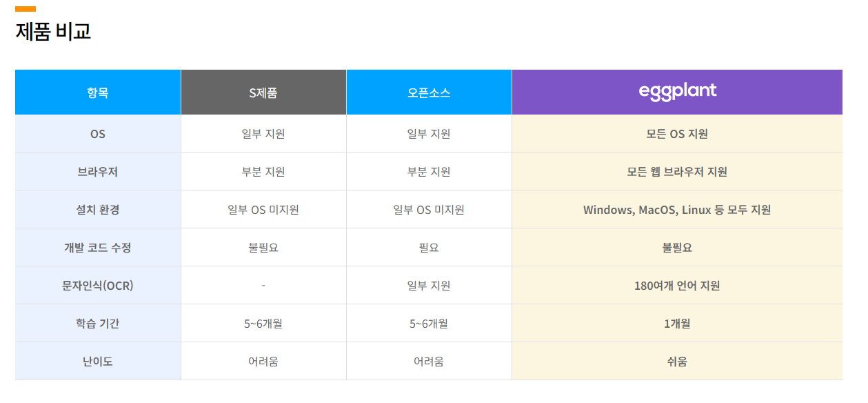Click the 180여개 언어 지원 cell
Screen dimensions: 868x403
tap(677, 286)
